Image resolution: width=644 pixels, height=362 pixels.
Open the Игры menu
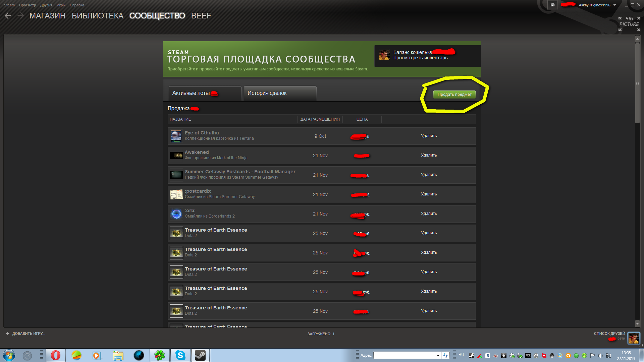coord(61,5)
